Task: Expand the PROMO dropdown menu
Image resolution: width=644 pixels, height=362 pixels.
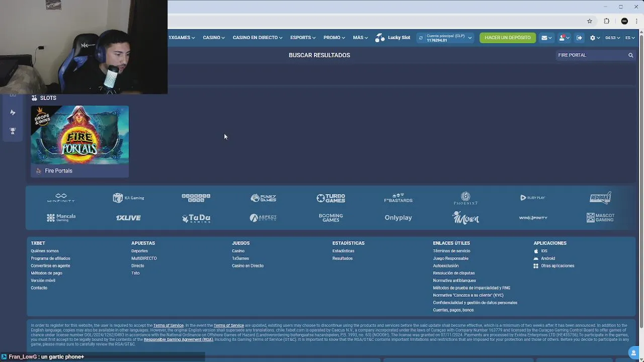Action: click(334, 38)
